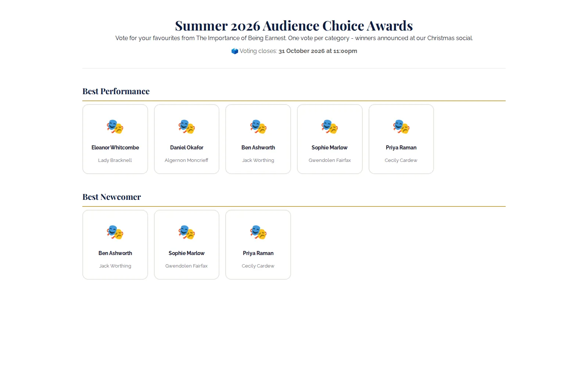Pick Ben Ashworth's name under Best Newcomer
Viewport: 588px width, 368px height.
click(115, 253)
